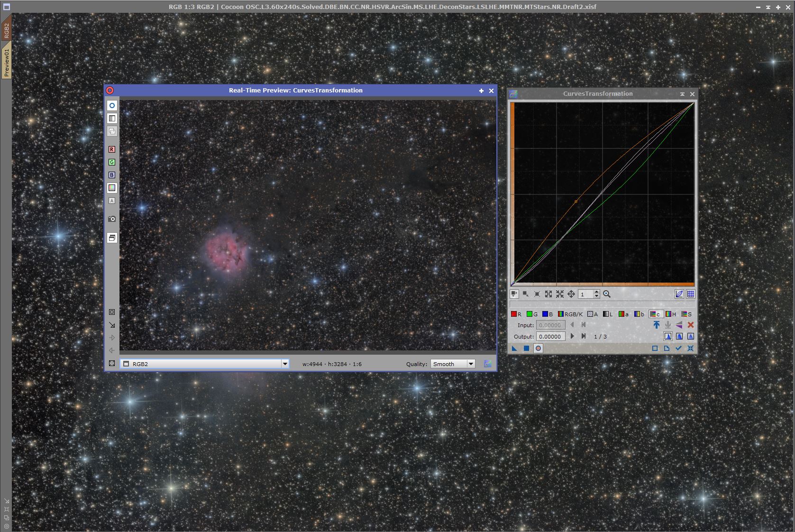
Task: Click the blue triangle new instance icon
Action: pos(514,349)
